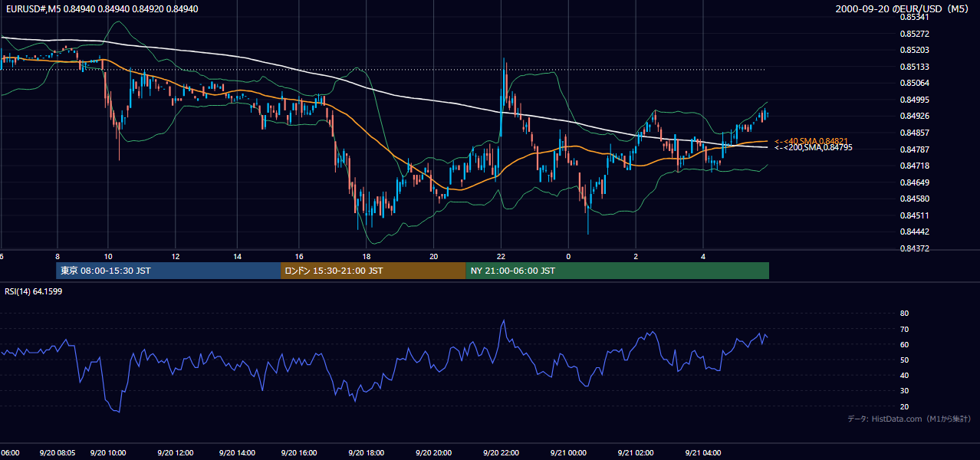The image size is (980, 460).
Task: Click the orange 40 SMA value label
Action: (x=811, y=141)
